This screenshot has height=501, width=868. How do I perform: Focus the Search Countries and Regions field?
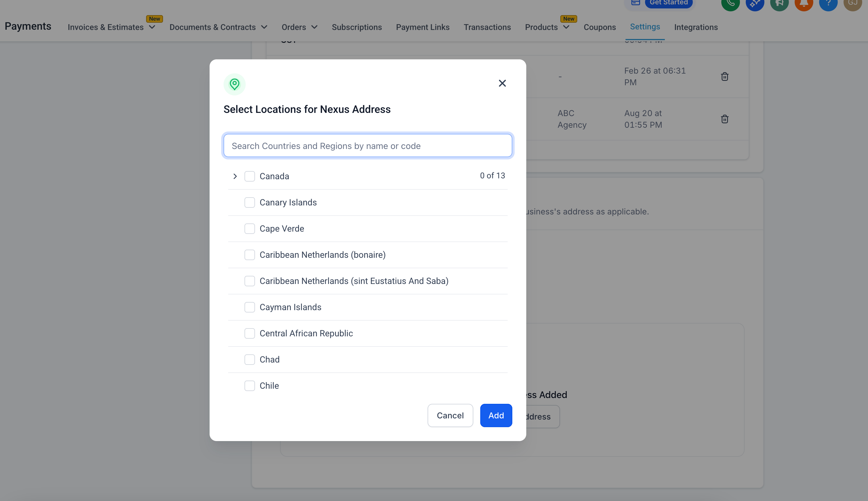(368, 146)
